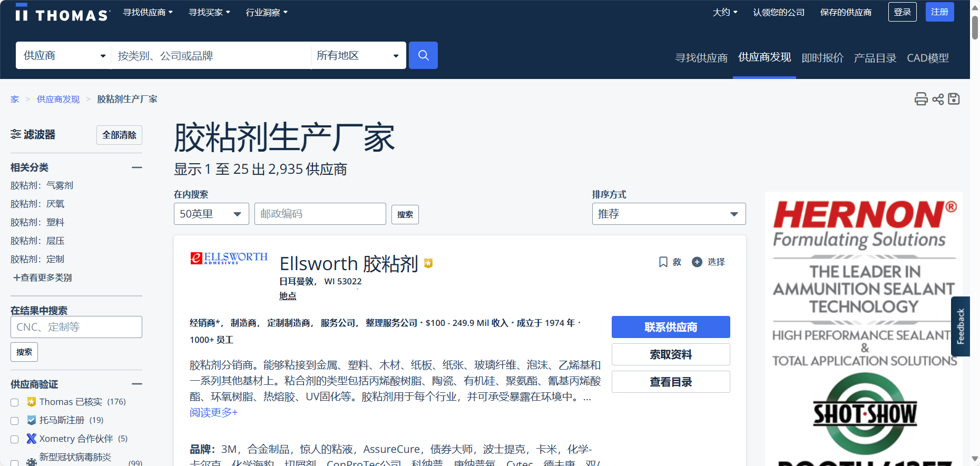Click 查看目录 button
This screenshot has width=980, height=466.
click(x=671, y=382)
